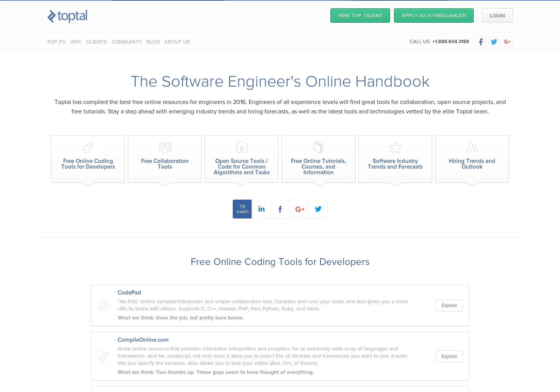Open the CompileOnline.com title link

click(143, 340)
